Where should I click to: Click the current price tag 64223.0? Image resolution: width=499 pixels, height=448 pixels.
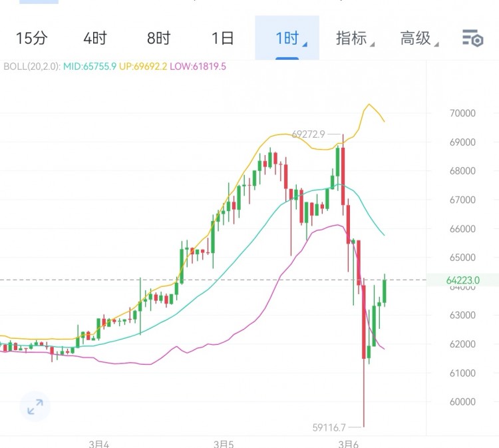(462, 280)
